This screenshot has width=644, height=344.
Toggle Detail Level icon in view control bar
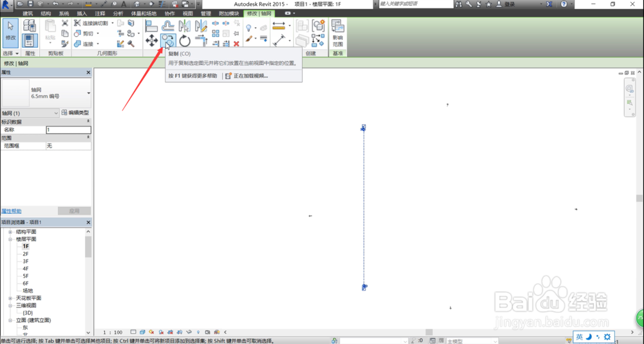coord(133,332)
